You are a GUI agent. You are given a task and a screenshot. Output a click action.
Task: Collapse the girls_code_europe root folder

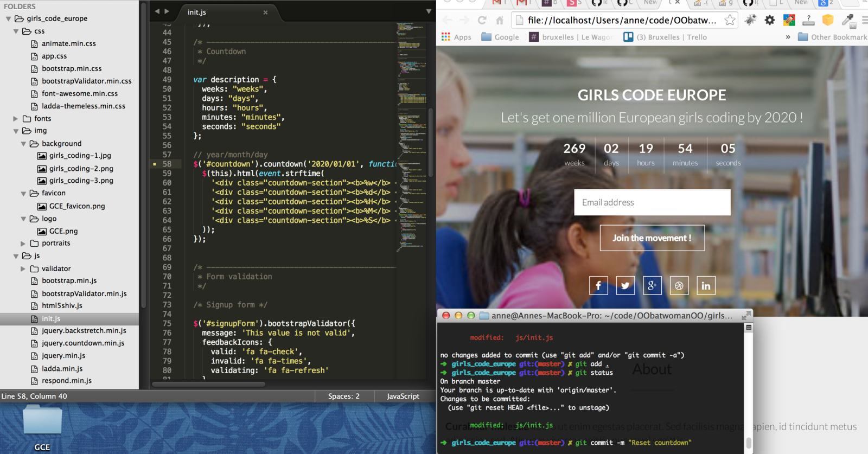(x=8, y=18)
